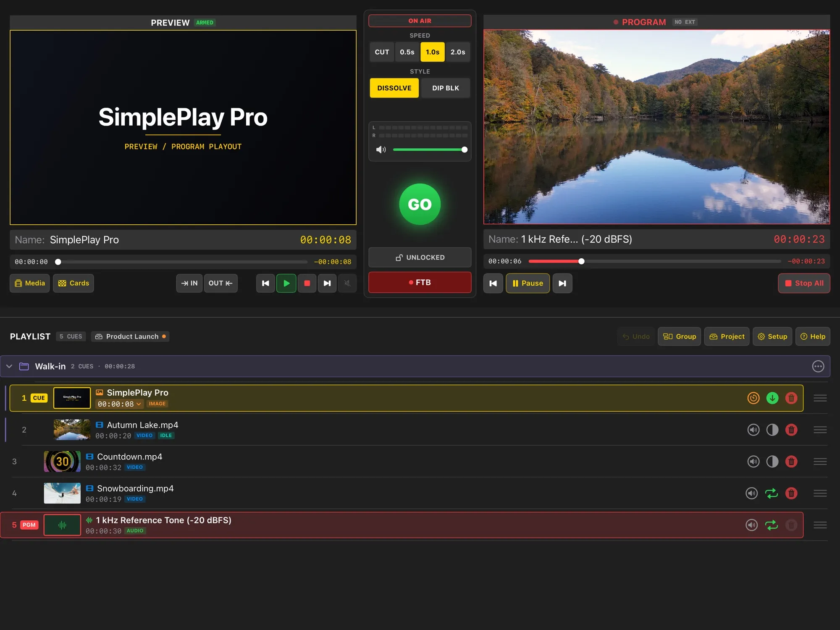
Task: Toggle loop on 1 kHz Reference Tone
Action: [x=772, y=525]
